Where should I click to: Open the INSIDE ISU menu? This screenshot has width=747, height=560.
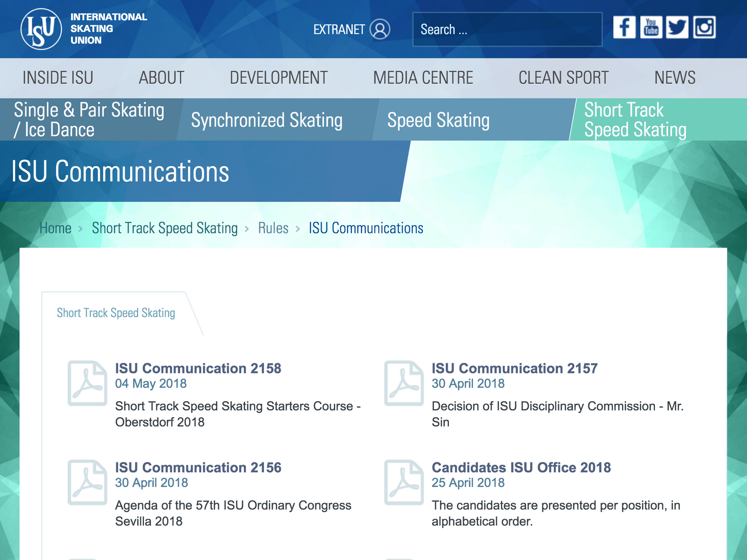click(58, 78)
